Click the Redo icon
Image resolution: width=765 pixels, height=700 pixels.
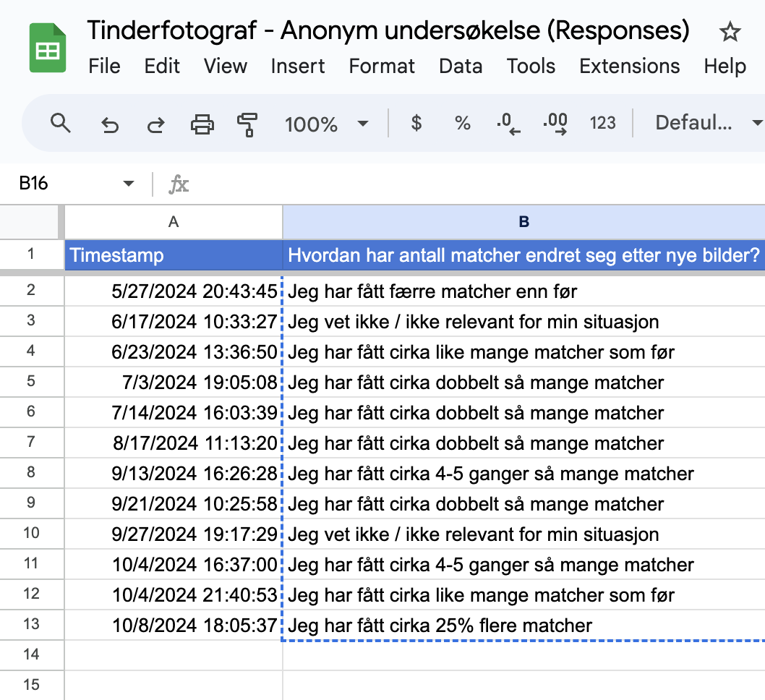[x=155, y=123]
